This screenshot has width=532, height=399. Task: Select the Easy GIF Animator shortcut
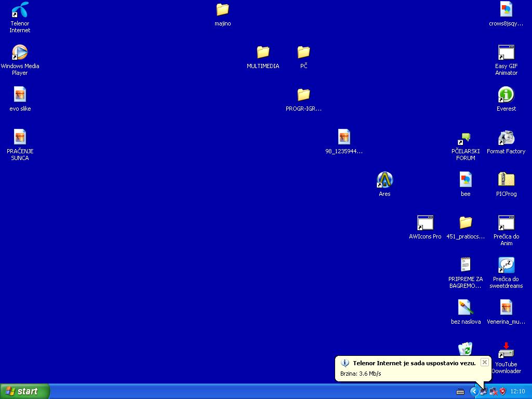[506, 52]
